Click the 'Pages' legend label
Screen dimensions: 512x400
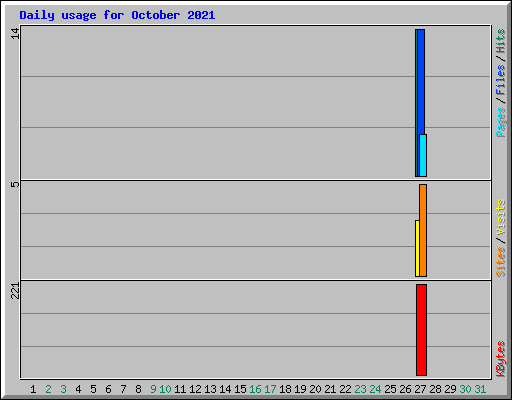click(x=501, y=122)
